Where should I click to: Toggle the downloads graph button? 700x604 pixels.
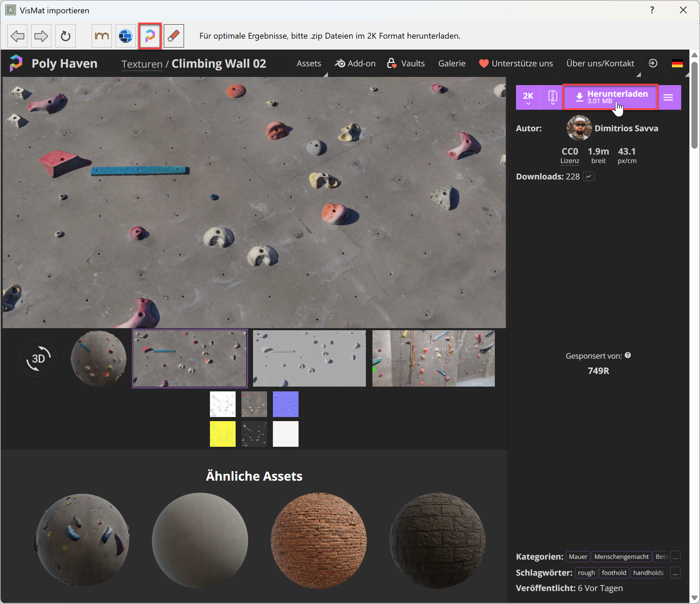(x=589, y=176)
